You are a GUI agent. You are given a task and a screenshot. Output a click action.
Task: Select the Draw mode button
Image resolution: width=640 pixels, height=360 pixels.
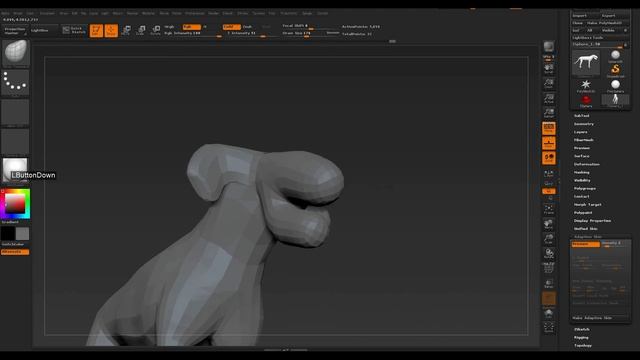(111, 31)
